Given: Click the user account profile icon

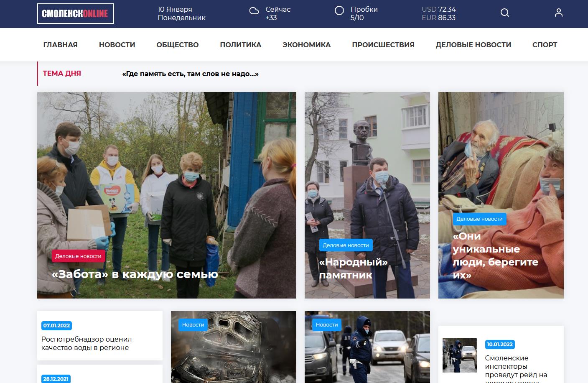Looking at the screenshot, I should pos(559,13).
